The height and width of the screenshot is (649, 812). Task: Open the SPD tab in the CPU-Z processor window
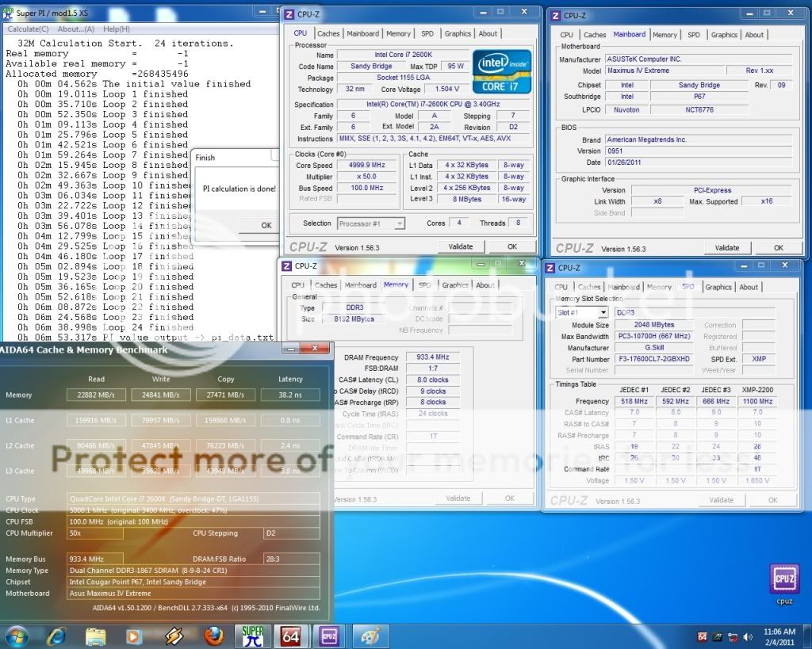[427, 33]
